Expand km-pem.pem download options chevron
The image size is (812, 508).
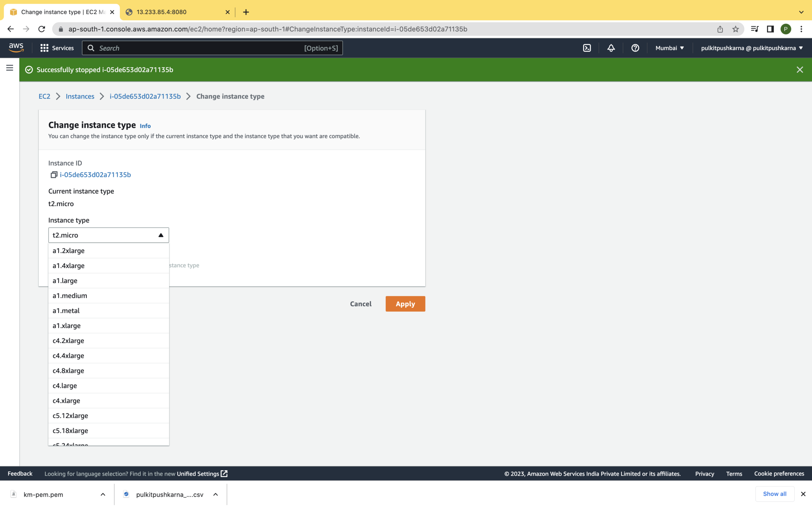click(x=103, y=494)
